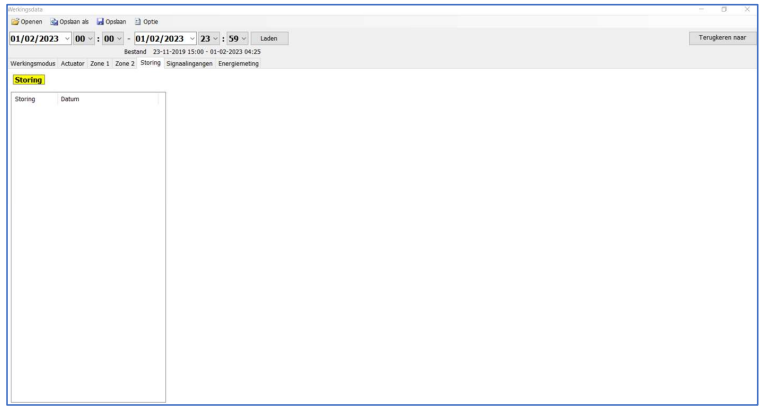761x408 pixels.
Task: Open the start hour dropdown
Action: point(91,39)
